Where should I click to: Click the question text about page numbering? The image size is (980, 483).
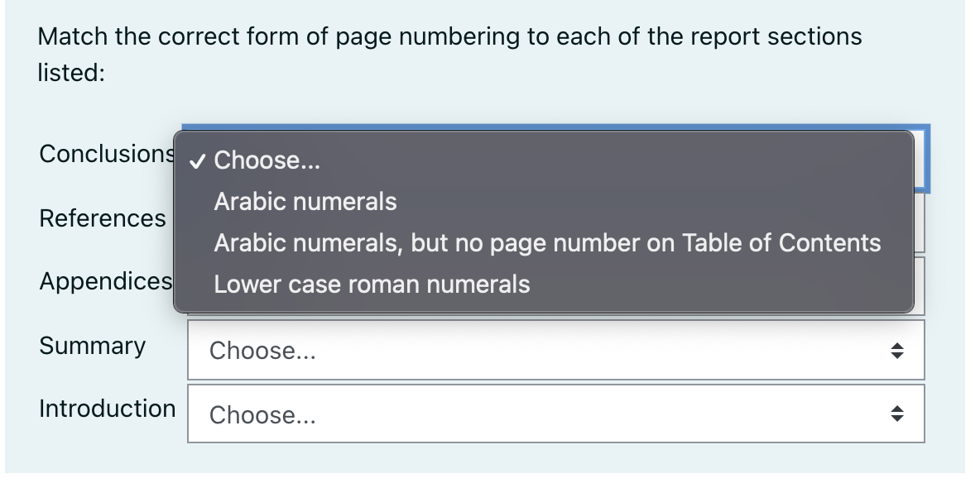point(449,55)
